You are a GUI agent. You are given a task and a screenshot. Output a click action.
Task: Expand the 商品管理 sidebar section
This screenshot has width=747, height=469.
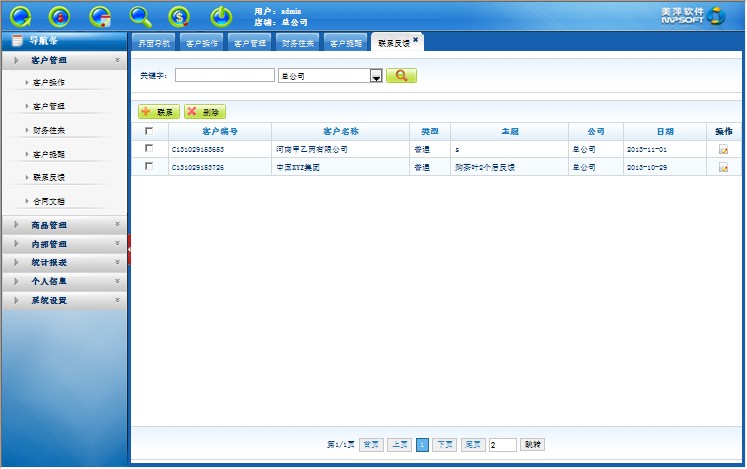point(64,226)
